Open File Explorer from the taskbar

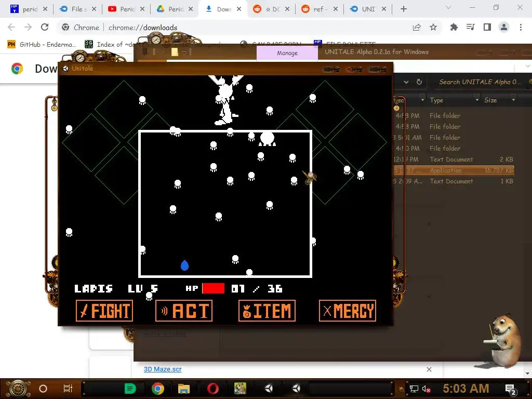coord(184,389)
